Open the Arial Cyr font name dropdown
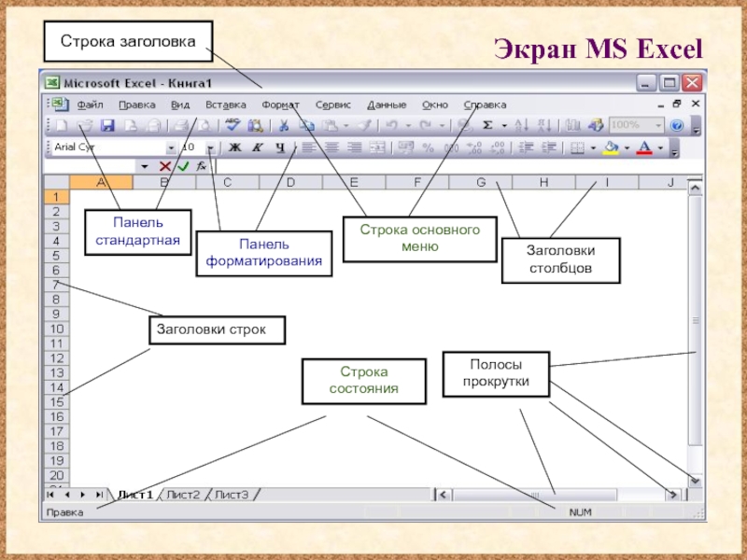747x560 pixels. click(x=171, y=147)
